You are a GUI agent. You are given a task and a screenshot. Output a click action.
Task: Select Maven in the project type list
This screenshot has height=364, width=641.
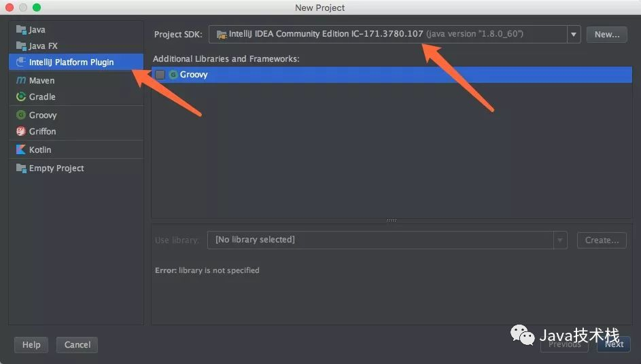click(41, 81)
